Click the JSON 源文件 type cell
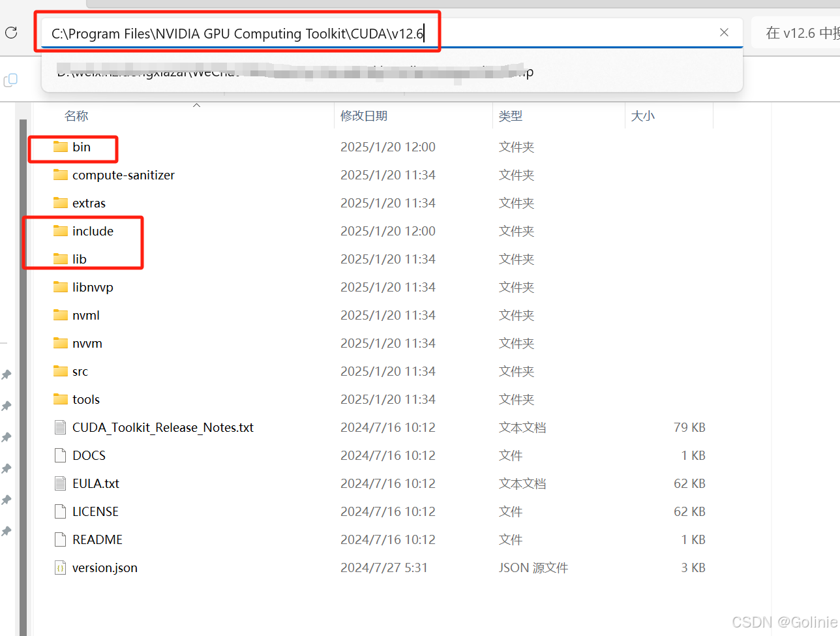 (x=533, y=568)
